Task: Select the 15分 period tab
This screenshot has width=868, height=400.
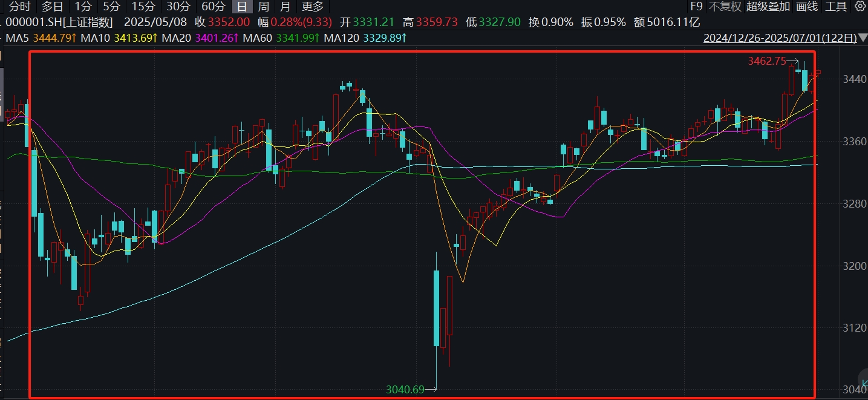Action: coord(143,7)
